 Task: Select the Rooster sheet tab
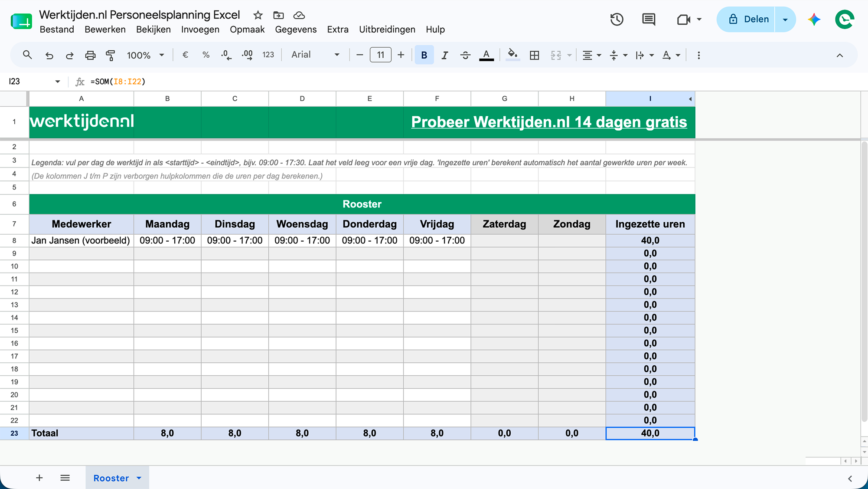pyautogui.click(x=111, y=478)
